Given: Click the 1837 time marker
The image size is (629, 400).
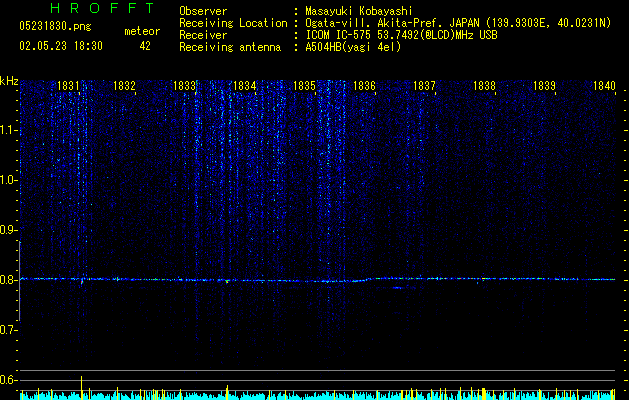Looking at the screenshot, I should (424, 86).
